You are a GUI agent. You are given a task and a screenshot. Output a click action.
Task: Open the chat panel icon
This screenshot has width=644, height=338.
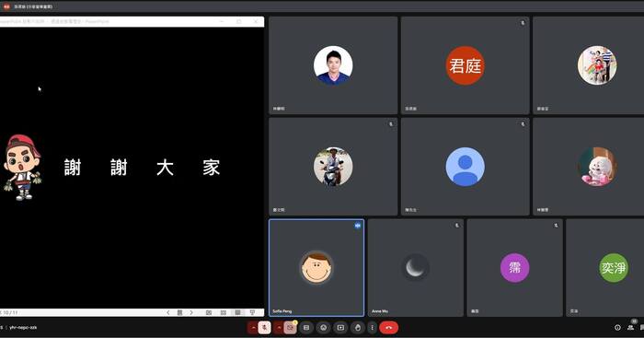(x=642, y=328)
